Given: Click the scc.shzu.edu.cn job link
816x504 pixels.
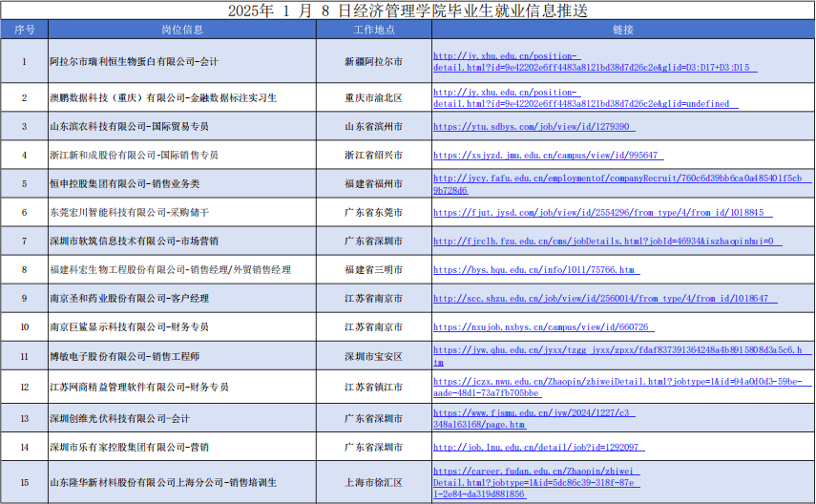Looking at the screenshot, I should [x=604, y=298].
